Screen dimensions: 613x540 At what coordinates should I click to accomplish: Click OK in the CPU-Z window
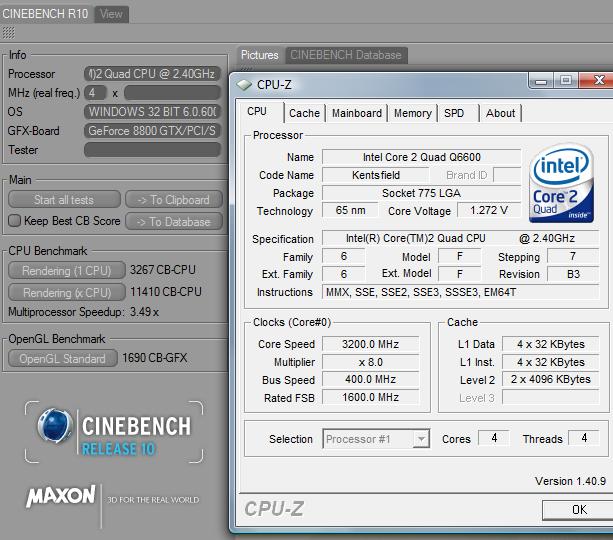[578, 510]
